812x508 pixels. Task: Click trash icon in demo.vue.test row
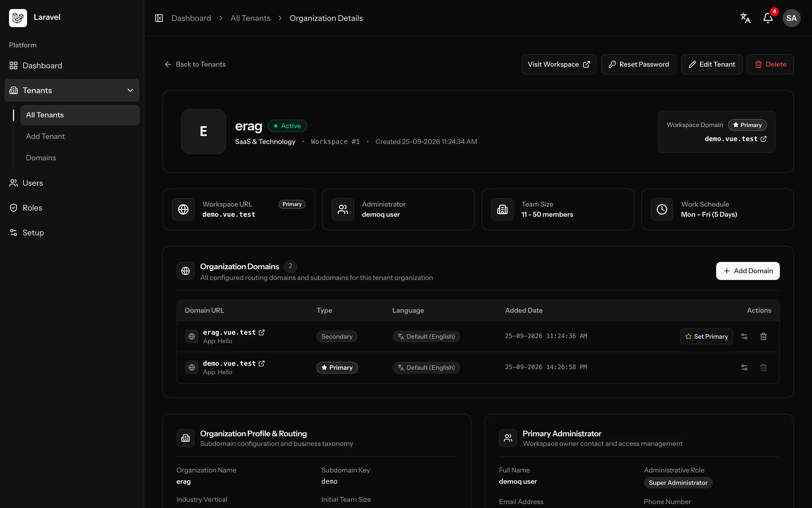763,367
